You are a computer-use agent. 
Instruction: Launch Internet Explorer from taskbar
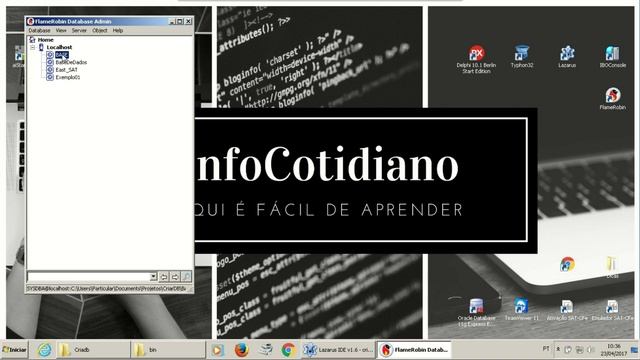(44, 350)
